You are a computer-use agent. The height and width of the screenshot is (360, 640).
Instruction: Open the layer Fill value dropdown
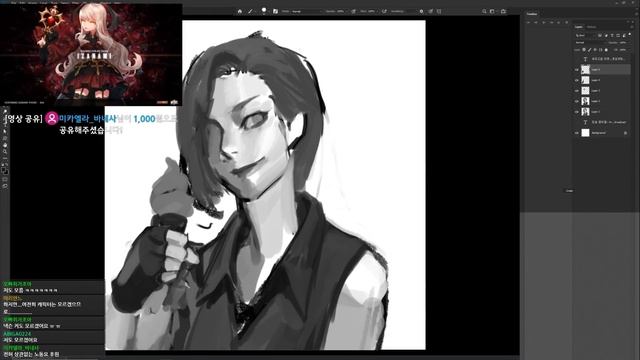pos(623,50)
